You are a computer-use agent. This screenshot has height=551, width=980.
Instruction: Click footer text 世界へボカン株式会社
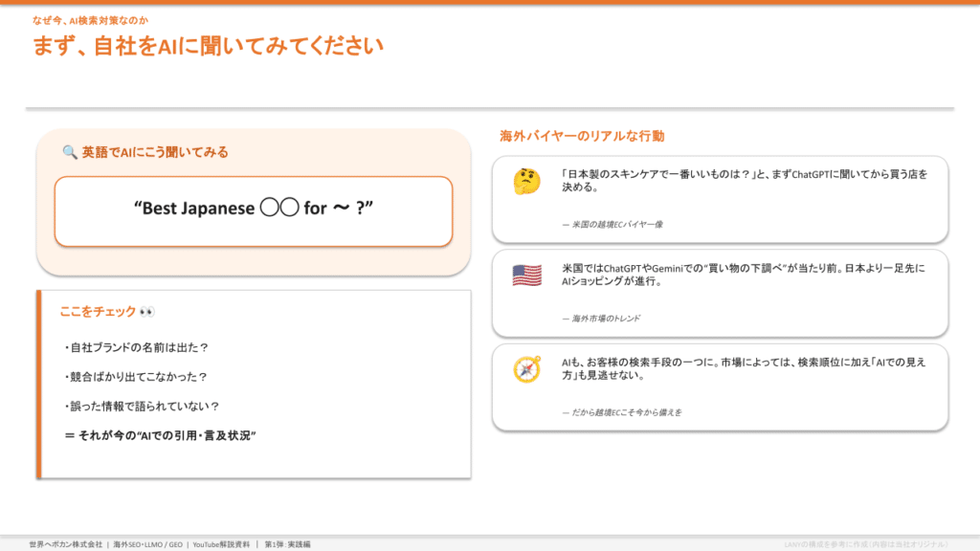coord(66,544)
